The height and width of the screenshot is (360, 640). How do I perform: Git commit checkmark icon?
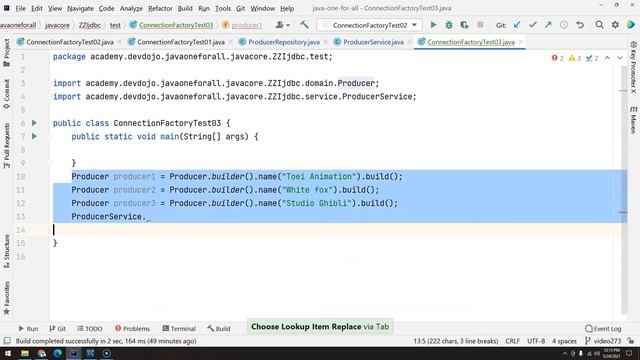coord(533,25)
